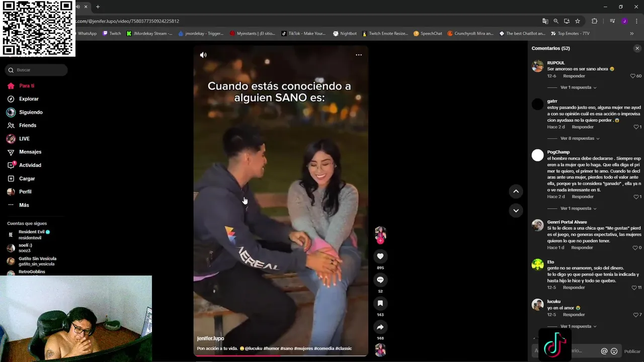Reply to PogChamp's comment
Screen dimensions: 644x362
point(583,197)
